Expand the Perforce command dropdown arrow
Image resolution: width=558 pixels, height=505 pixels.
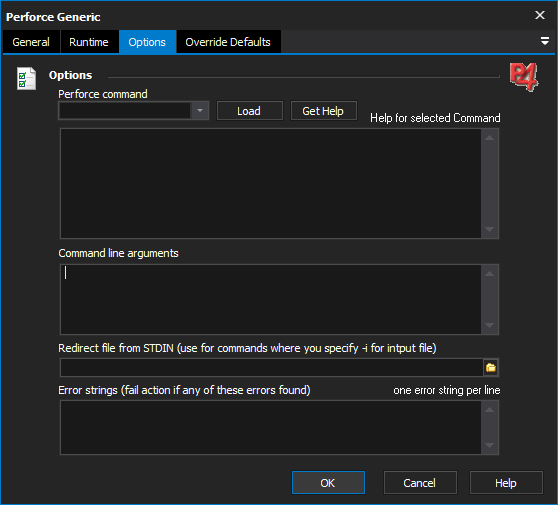coord(200,111)
